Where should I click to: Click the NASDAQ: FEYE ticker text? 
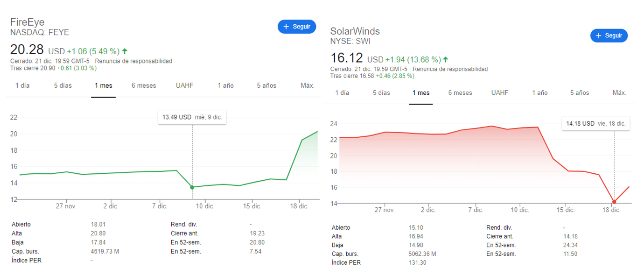pyautogui.click(x=40, y=32)
